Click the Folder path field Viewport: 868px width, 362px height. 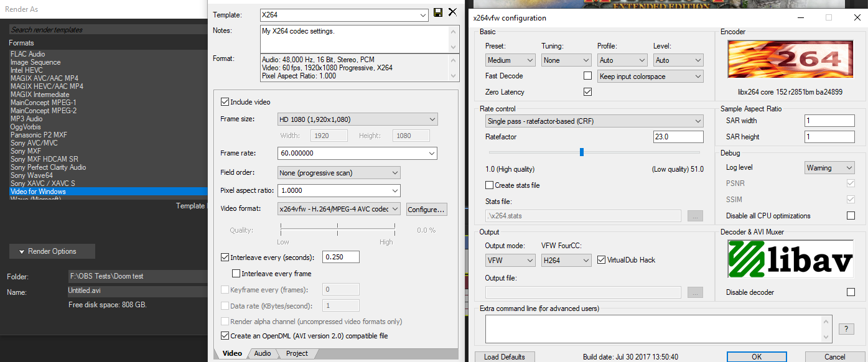pyautogui.click(x=137, y=276)
